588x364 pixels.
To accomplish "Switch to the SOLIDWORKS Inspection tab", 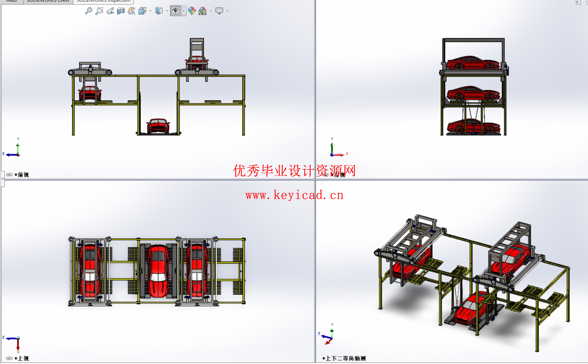I will (103, 1).
